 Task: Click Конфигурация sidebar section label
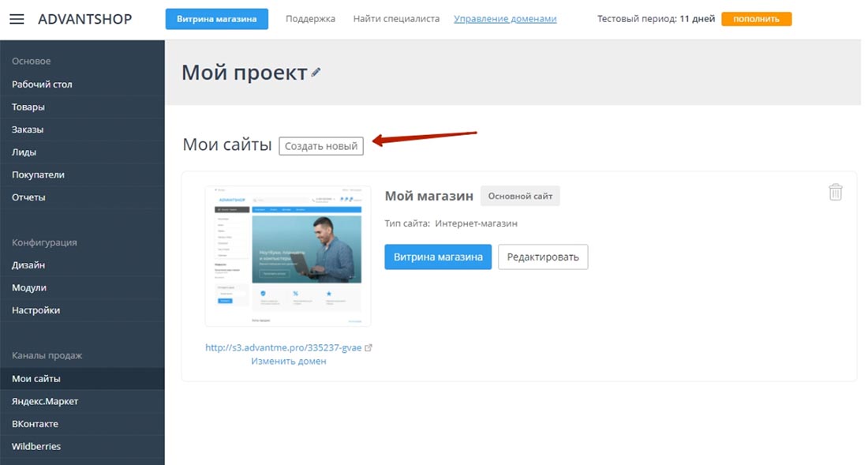pos(44,242)
